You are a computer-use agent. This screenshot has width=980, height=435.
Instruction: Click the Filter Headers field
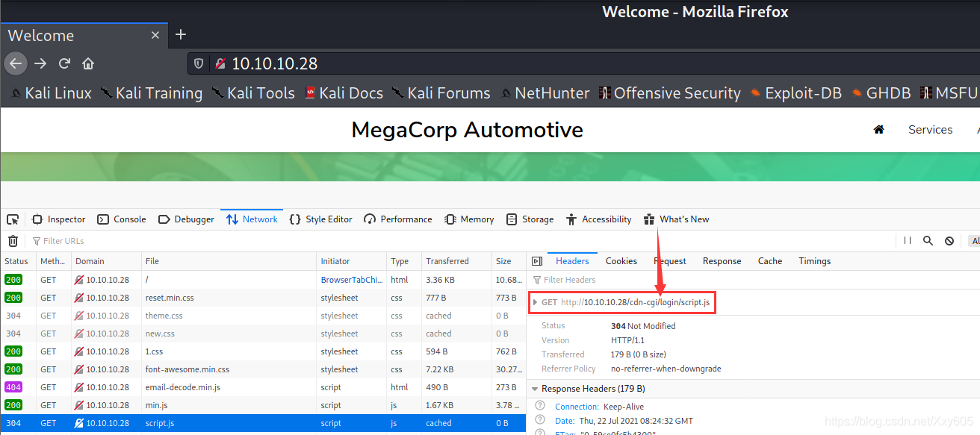pyautogui.click(x=753, y=280)
